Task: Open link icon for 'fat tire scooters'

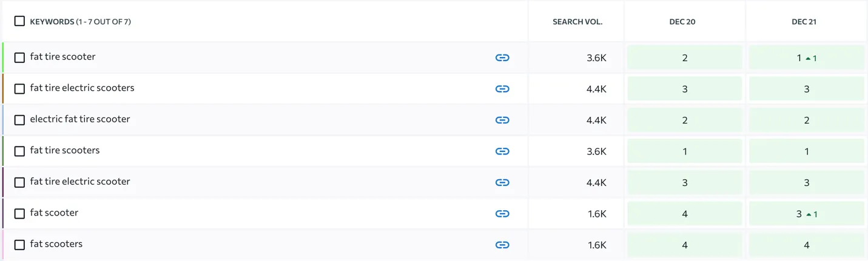Action: point(502,151)
